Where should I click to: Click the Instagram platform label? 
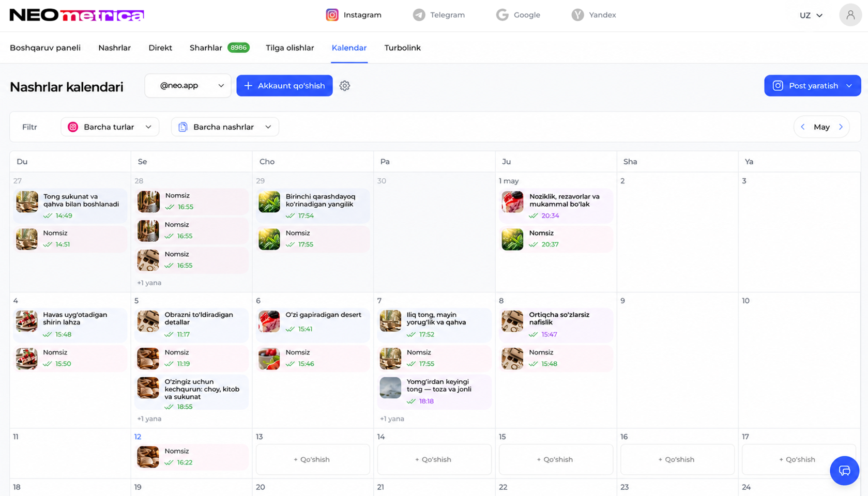pyautogui.click(x=362, y=15)
